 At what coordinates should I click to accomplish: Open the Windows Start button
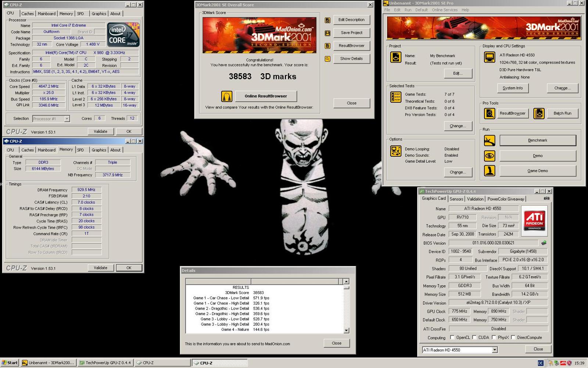tap(10, 363)
